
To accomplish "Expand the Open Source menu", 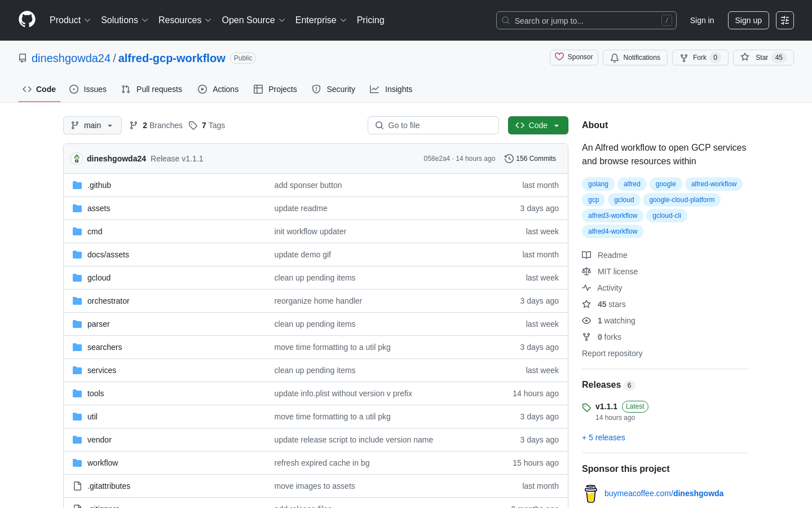I will click(x=254, y=20).
